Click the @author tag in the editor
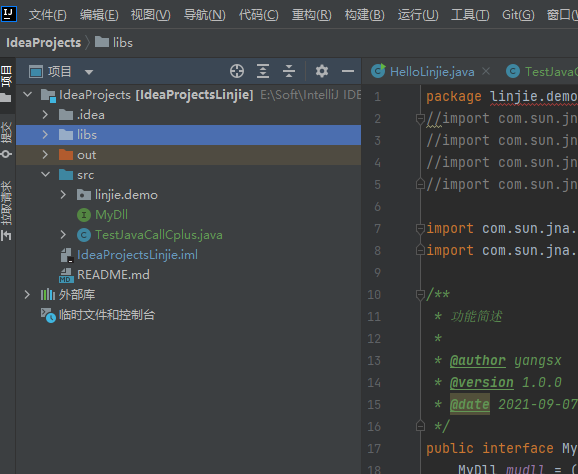Image resolution: width=578 pixels, height=474 pixels. (478, 360)
